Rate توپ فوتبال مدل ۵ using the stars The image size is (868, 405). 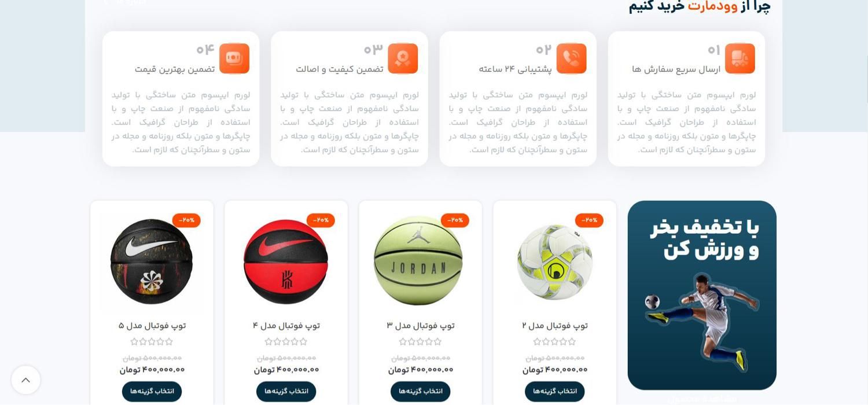pyautogui.click(x=152, y=342)
